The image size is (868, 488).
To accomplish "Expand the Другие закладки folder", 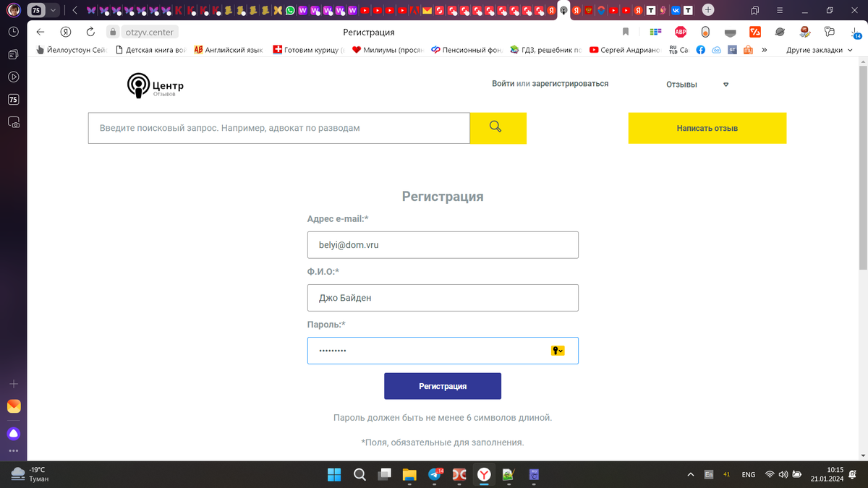I will (x=820, y=50).
